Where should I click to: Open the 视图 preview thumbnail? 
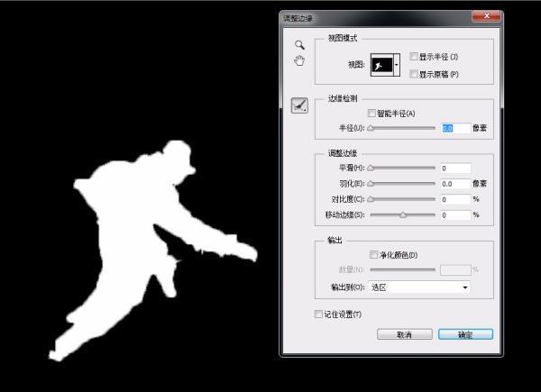click(x=382, y=65)
